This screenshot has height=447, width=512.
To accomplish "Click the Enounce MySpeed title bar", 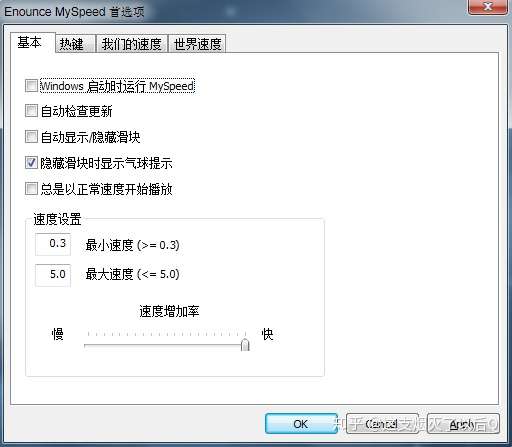I will click(x=233, y=11).
